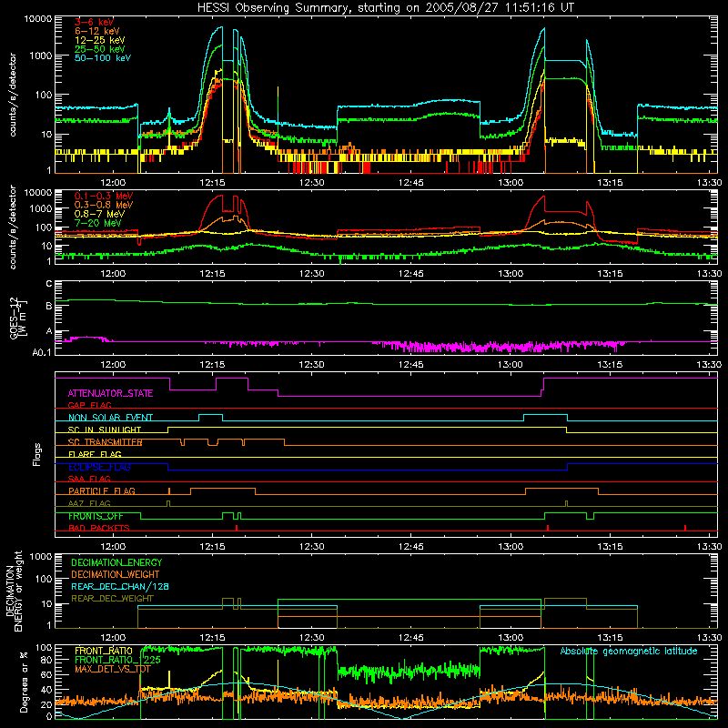The width and height of the screenshot is (728, 728).
Task: Click the Degrees or % axis title
Action: (24, 682)
